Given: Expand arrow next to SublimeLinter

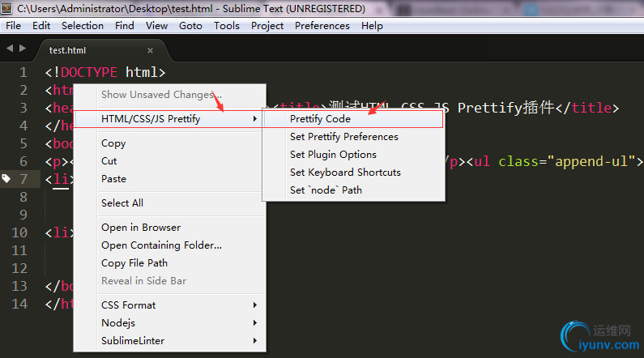Looking at the screenshot, I should 255,341.
